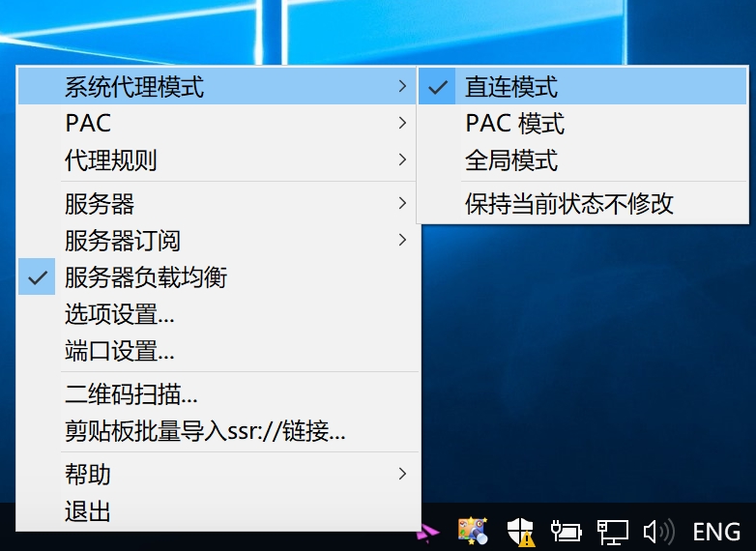Open Windows Defender shield warning icon

coord(520,530)
